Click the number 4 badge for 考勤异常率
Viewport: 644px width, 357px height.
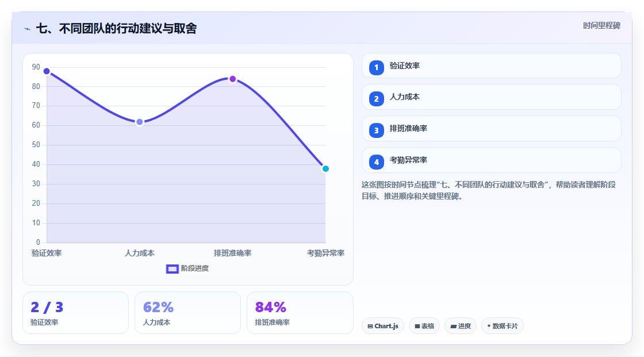coord(376,162)
